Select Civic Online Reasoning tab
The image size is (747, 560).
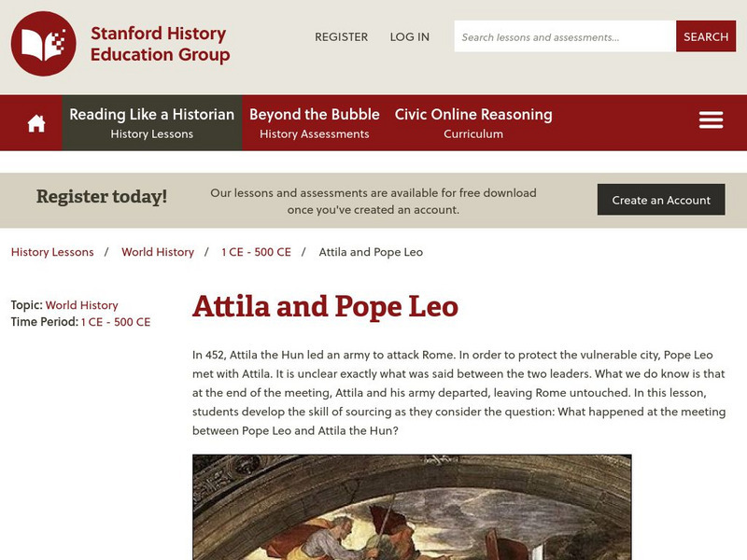point(473,122)
